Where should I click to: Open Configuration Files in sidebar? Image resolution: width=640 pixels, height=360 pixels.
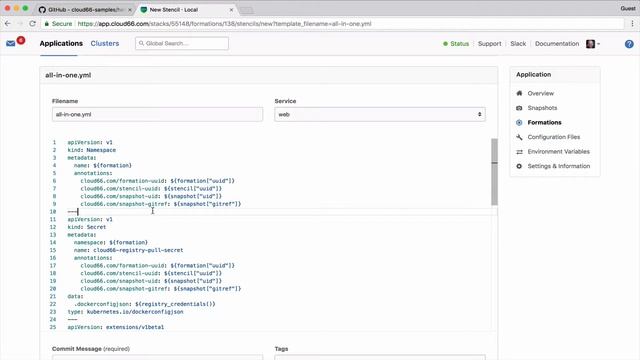pyautogui.click(x=553, y=137)
